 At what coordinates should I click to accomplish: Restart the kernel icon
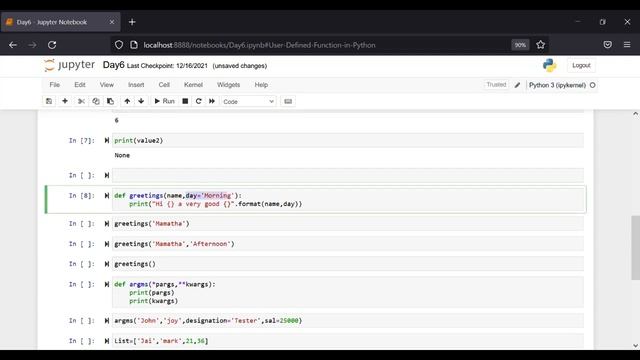pyautogui.click(x=198, y=101)
